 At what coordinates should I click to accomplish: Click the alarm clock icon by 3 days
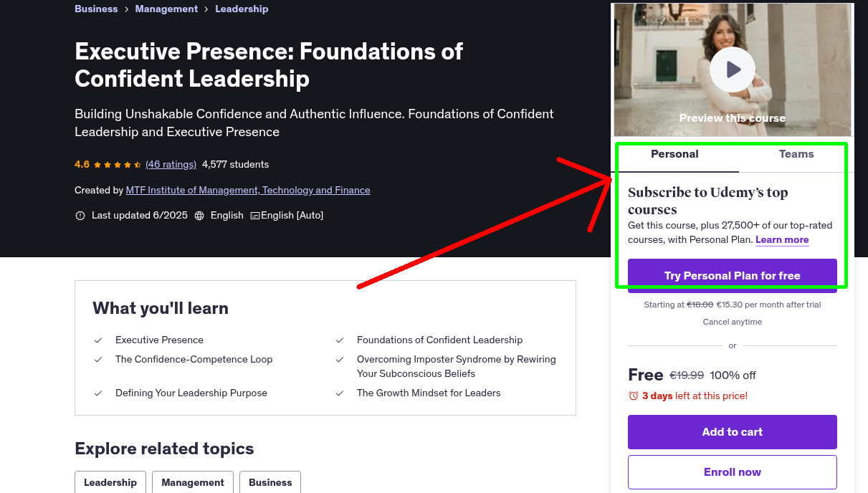633,396
